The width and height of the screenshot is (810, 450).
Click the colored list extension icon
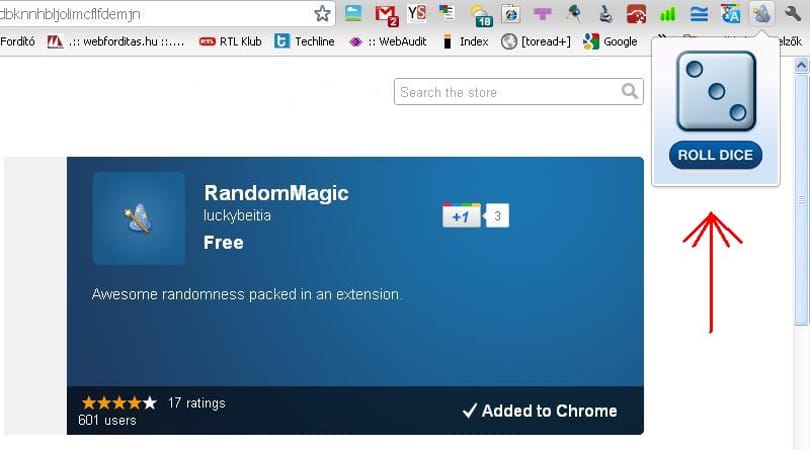(x=446, y=13)
